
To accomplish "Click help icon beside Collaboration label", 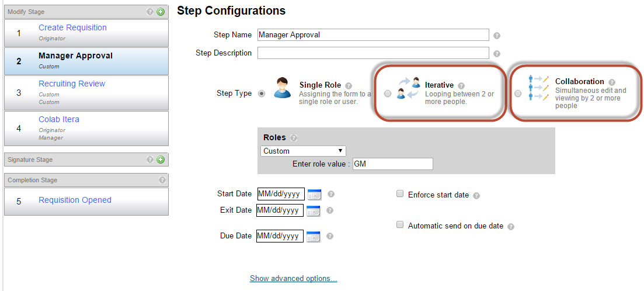I will point(612,82).
